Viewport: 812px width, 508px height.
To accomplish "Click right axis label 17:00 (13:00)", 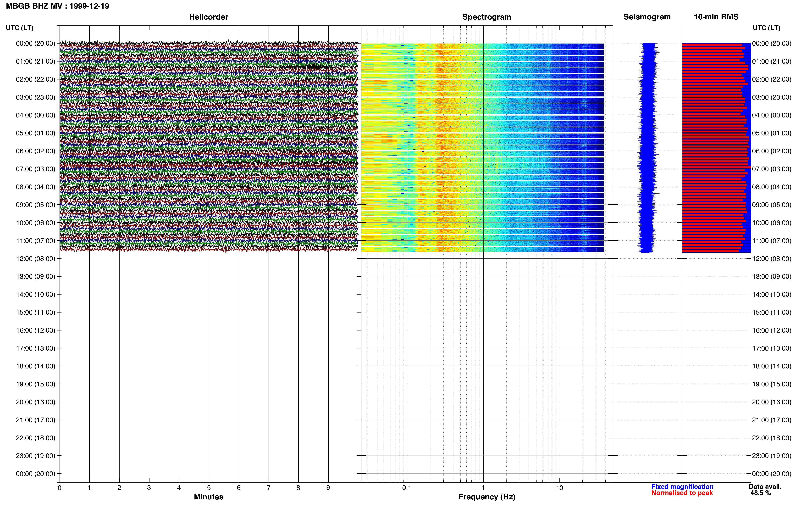I will click(x=772, y=348).
